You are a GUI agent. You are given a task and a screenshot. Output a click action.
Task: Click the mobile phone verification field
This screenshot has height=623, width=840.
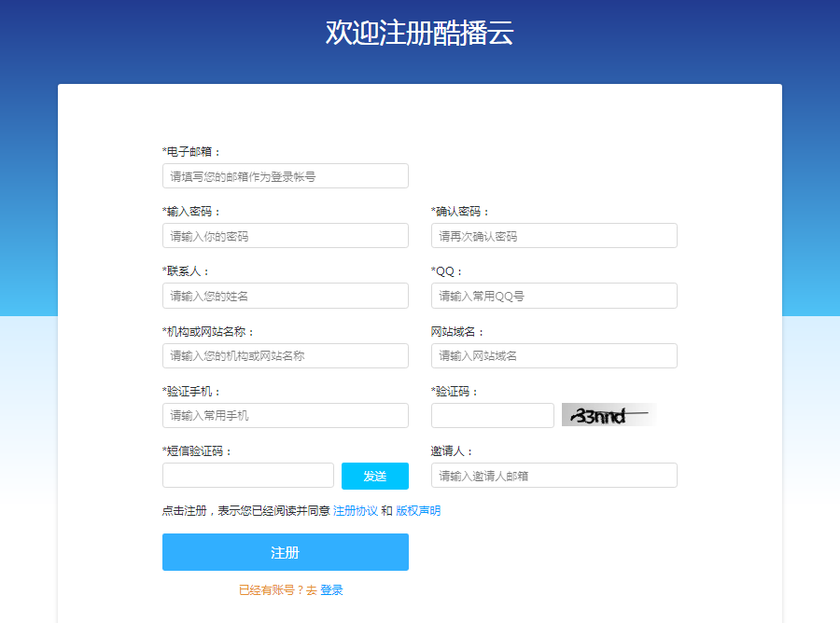pos(285,415)
